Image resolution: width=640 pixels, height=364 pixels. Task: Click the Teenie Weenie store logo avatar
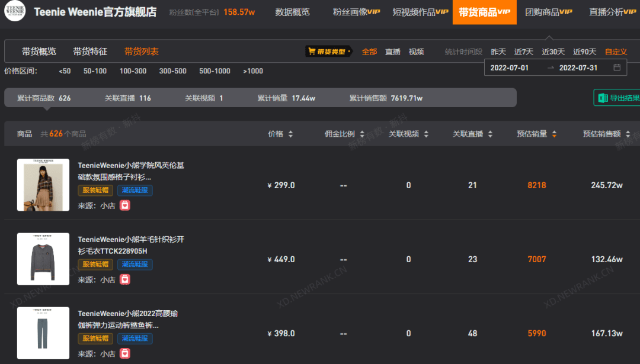pyautogui.click(x=15, y=11)
